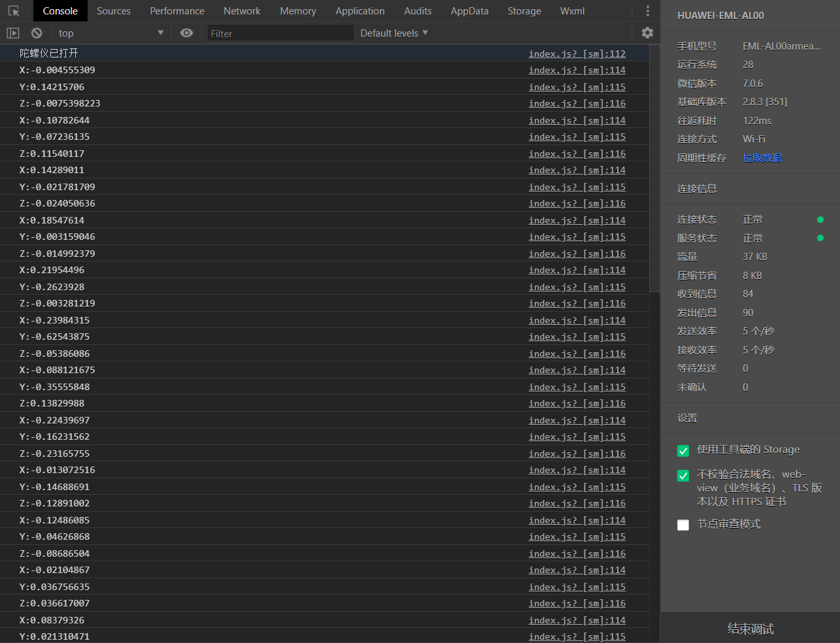Show the console sidebar panel icon
Viewport: 840px width, 643px height.
pos(13,33)
